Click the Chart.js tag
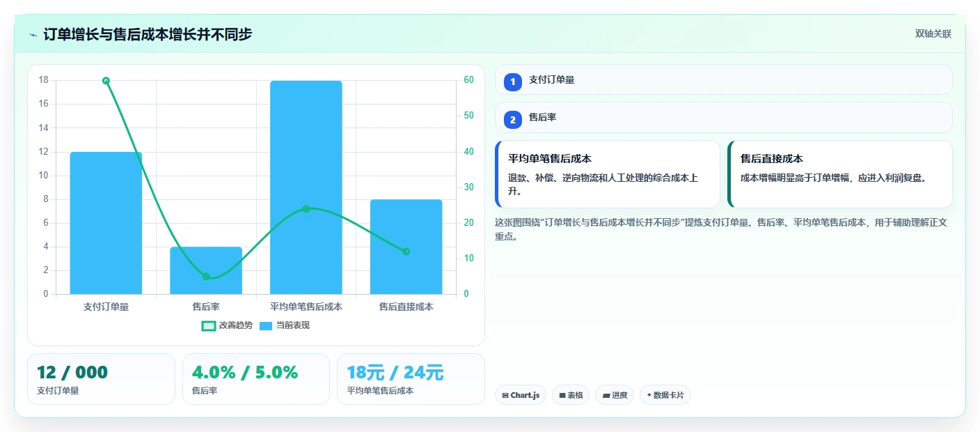This screenshot has height=432, width=980. tap(521, 395)
